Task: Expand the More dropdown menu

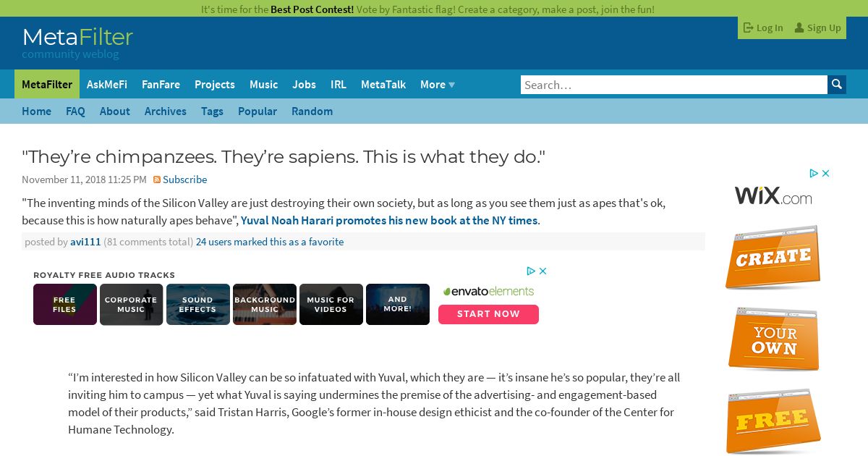Action: tap(438, 85)
